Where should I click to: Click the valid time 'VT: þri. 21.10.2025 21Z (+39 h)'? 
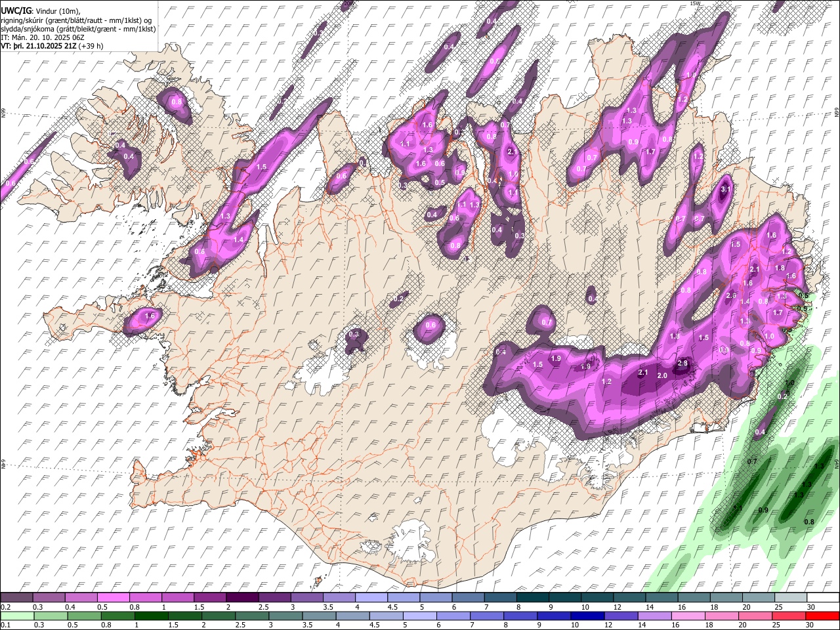coord(52,47)
